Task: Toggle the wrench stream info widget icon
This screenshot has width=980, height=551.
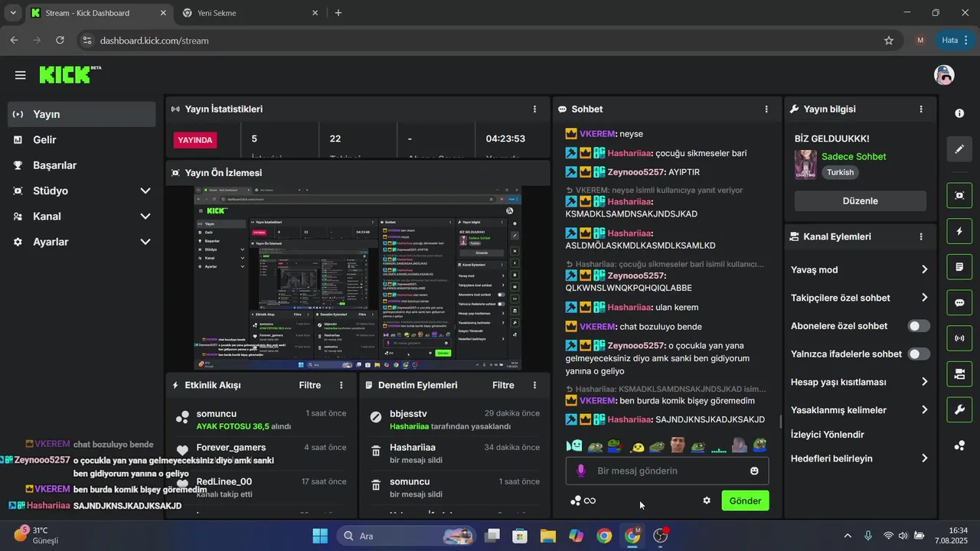Action: coord(959,409)
